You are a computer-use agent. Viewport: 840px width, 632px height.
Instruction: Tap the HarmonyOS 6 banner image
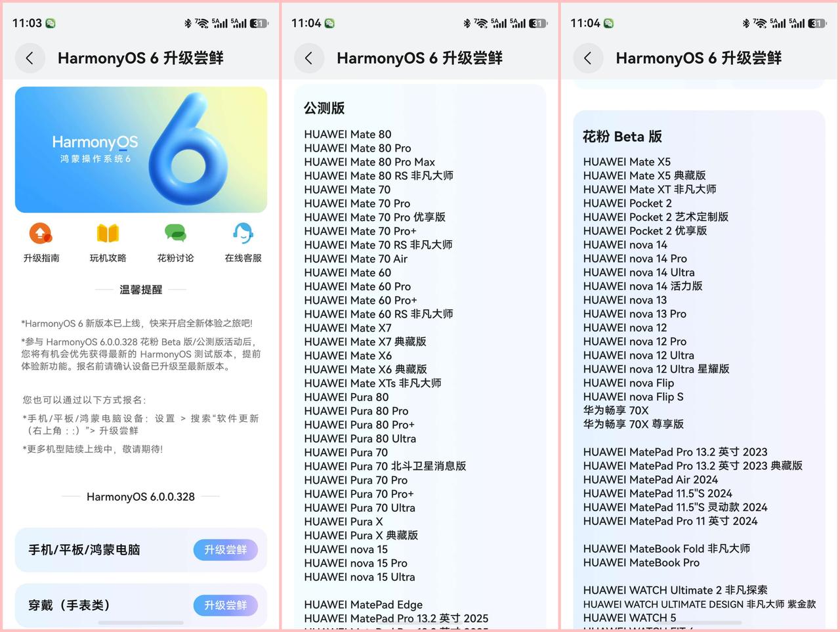pyautogui.click(x=141, y=150)
